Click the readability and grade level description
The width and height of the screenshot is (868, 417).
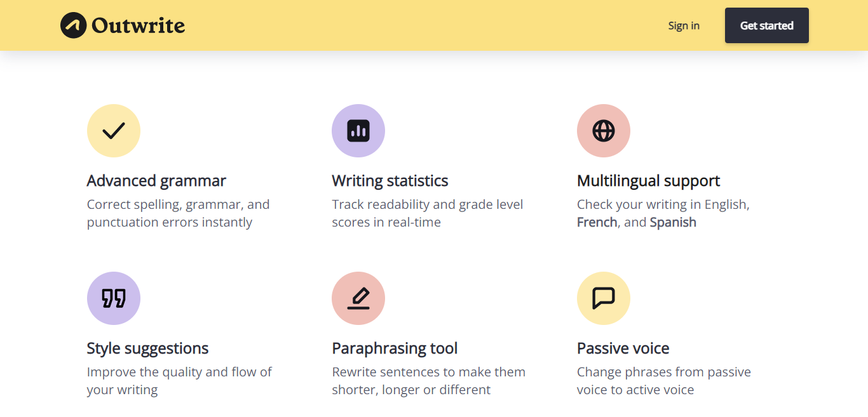click(x=427, y=213)
